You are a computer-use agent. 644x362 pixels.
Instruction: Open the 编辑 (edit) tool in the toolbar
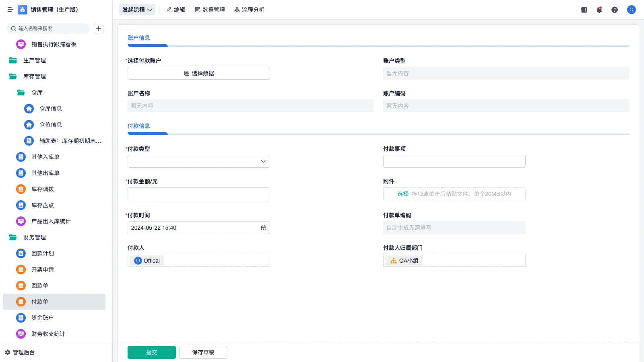click(175, 10)
